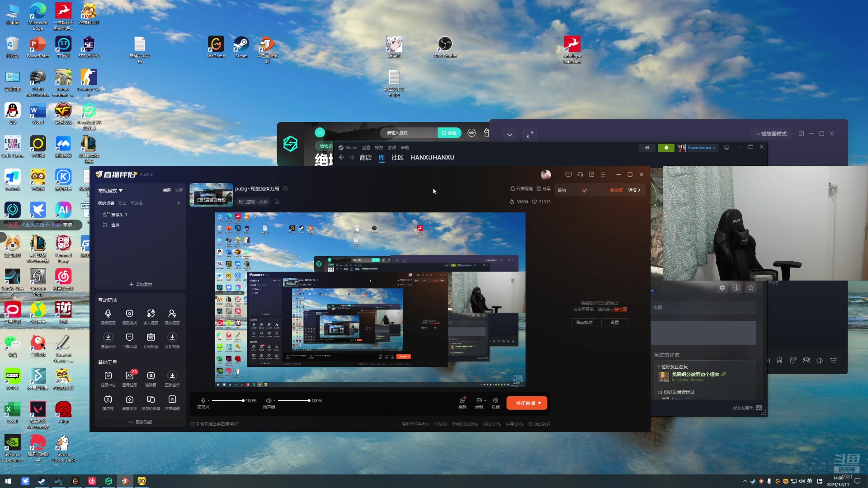
Task: Click 关闭直播 button to stop streaming
Action: pyautogui.click(x=526, y=404)
